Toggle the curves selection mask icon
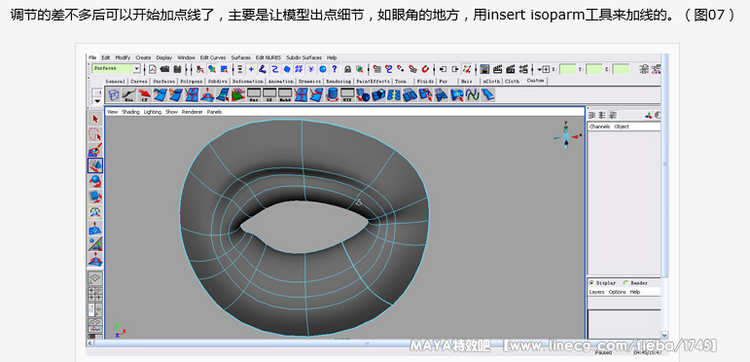Viewport: 750px width, 362px height. [x=275, y=69]
